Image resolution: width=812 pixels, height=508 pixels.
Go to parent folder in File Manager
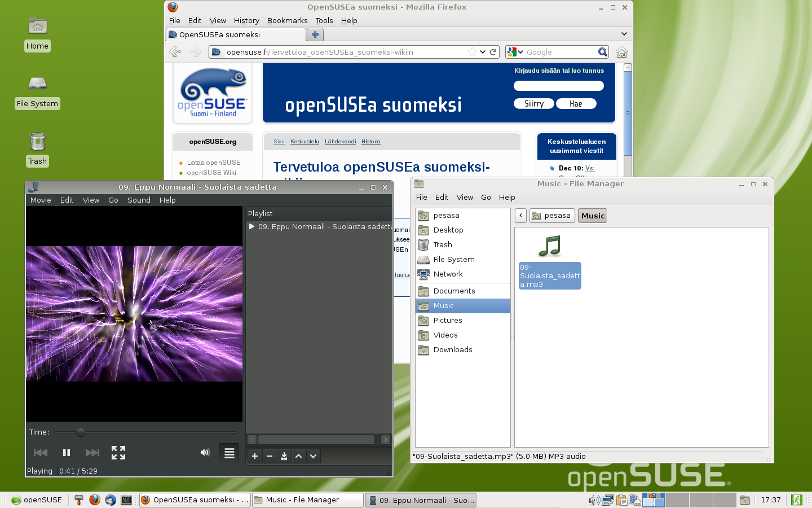click(x=521, y=216)
